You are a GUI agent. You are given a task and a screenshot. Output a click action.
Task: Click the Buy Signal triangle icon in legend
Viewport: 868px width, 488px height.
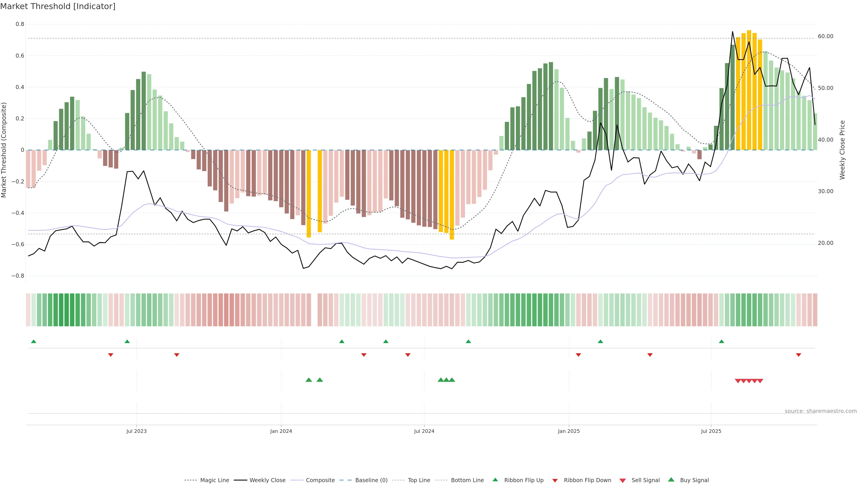(x=671, y=480)
